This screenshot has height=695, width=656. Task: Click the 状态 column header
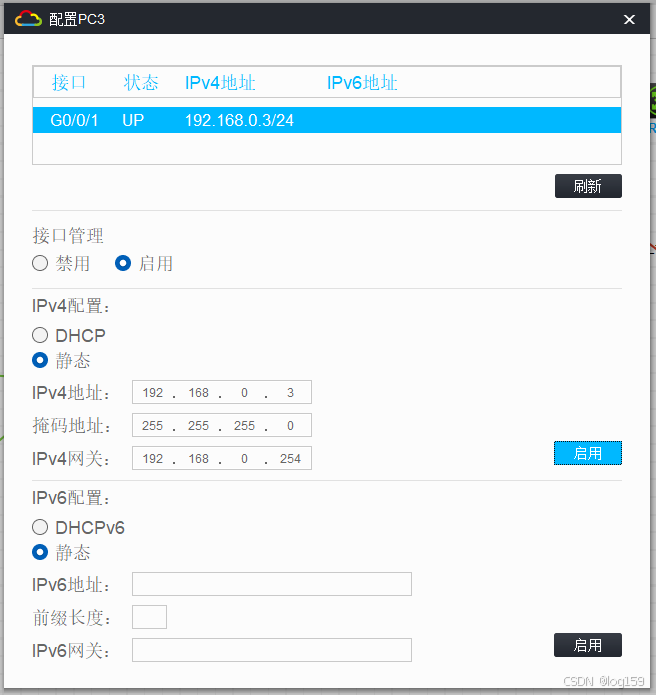tap(141, 83)
